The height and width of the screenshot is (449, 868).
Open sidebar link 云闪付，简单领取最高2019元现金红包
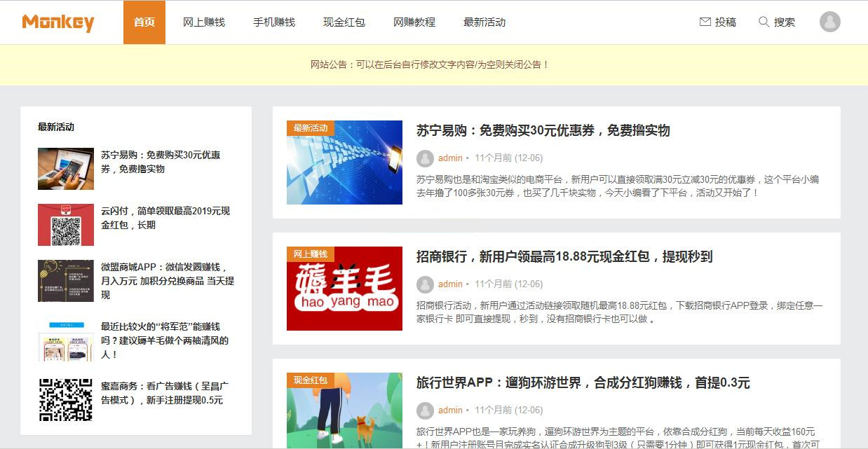[165, 218]
